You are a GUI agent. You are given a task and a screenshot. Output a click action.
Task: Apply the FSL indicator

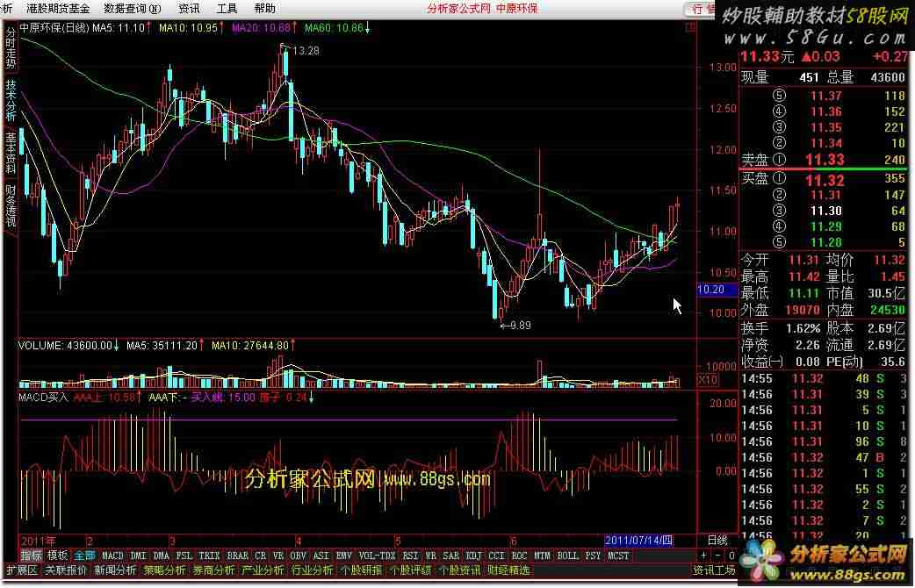click(x=184, y=556)
